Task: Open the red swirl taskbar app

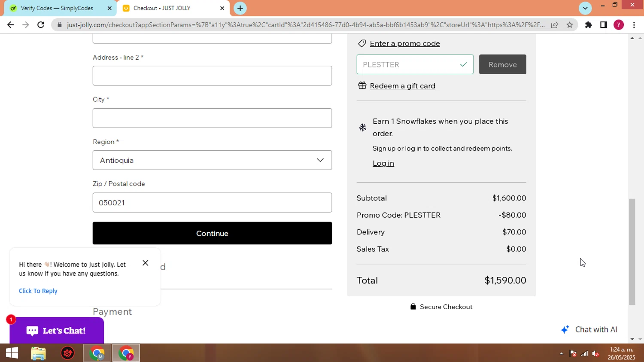Action: (67, 353)
